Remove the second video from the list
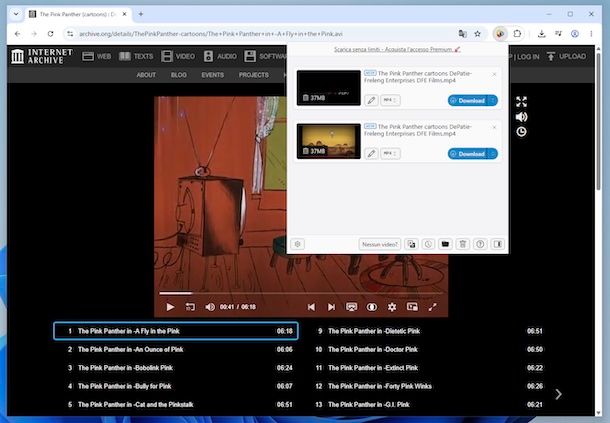Screen dimensions: 610x423 [x=494, y=127]
